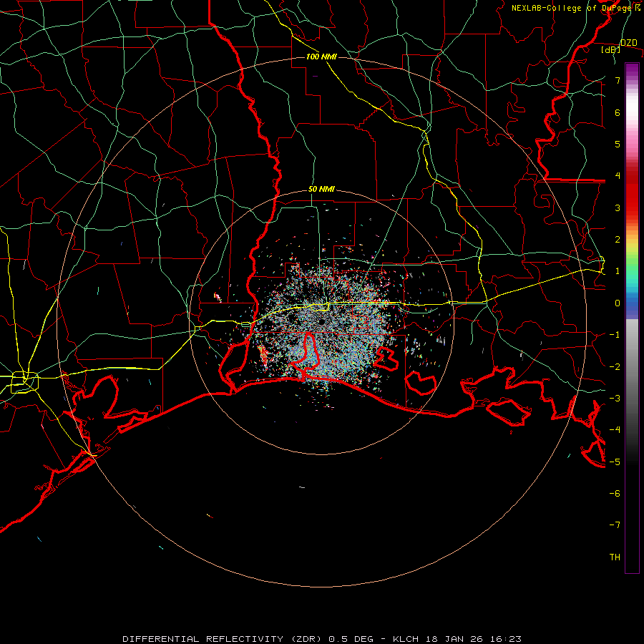Click the DZD legend title
This screenshot has height=644, width=644.
(629, 43)
